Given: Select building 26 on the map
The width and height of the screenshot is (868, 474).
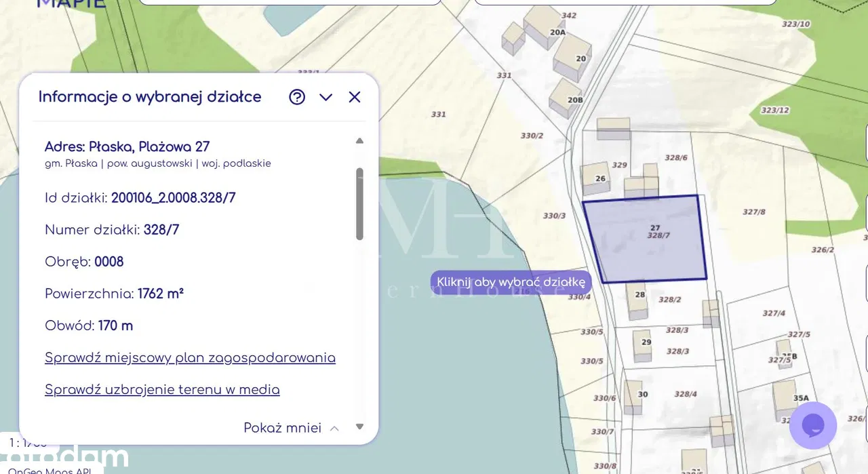Looking at the screenshot, I should click(x=595, y=176).
